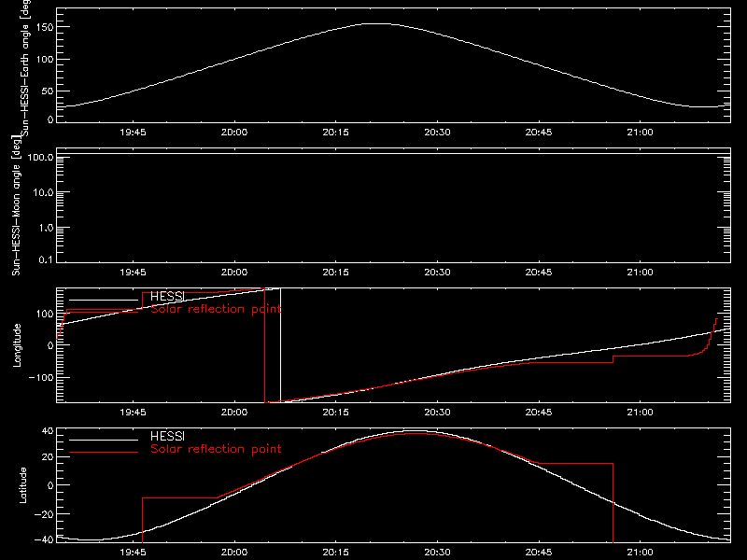The width and height of the screenshot is (747, 560).
Task: Click the 1.0 tick on Moon angle plot
Action: (46, 228)
